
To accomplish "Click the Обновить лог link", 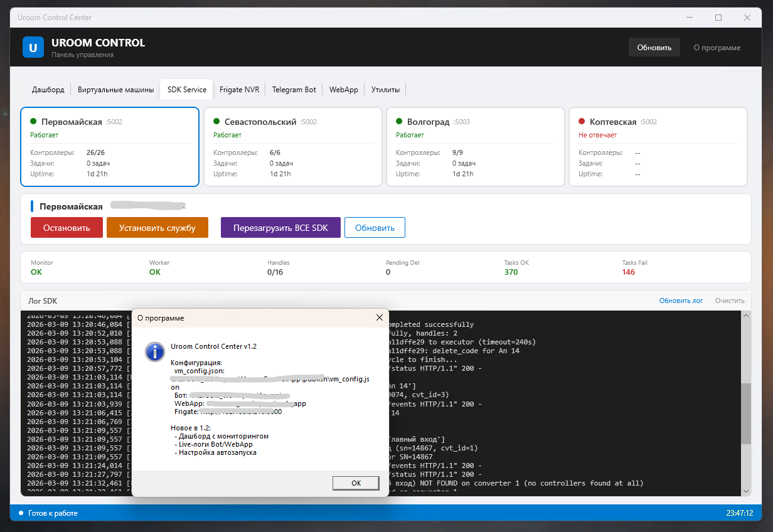I will point(681,301).
